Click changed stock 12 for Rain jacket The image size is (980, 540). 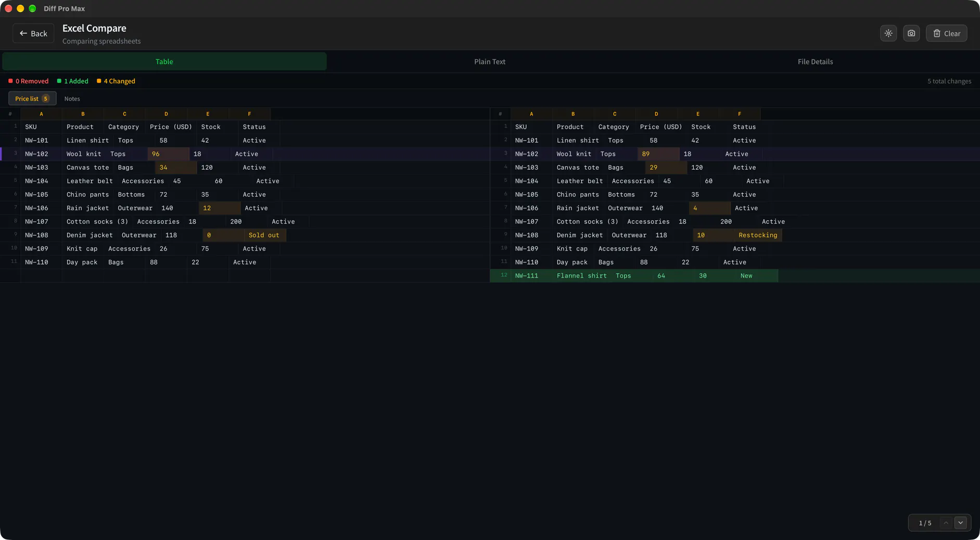[x=220, y=208]
